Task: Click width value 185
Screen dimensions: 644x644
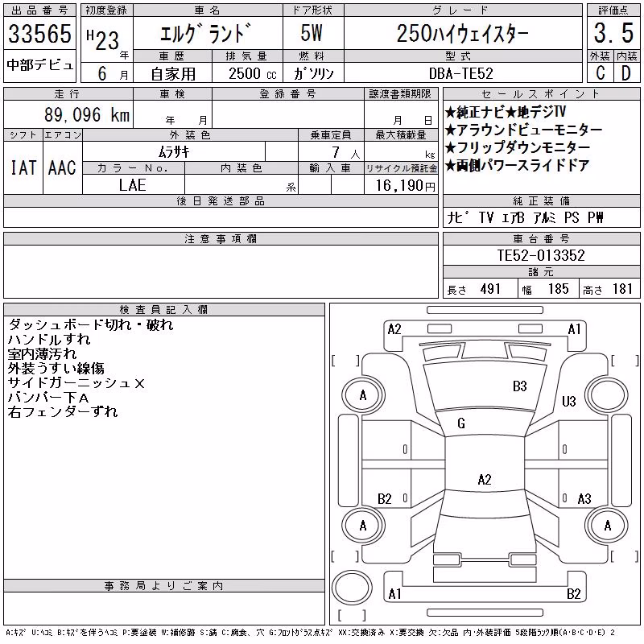Action: pos(558,289)
